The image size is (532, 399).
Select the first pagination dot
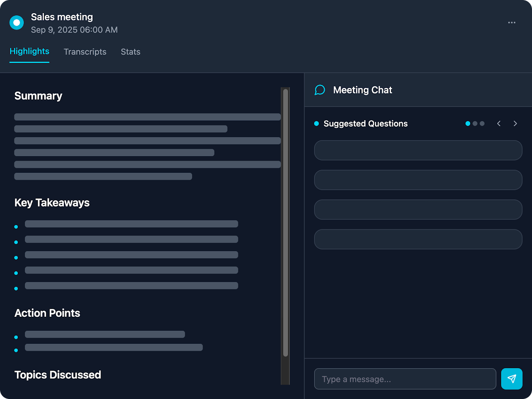468,124
